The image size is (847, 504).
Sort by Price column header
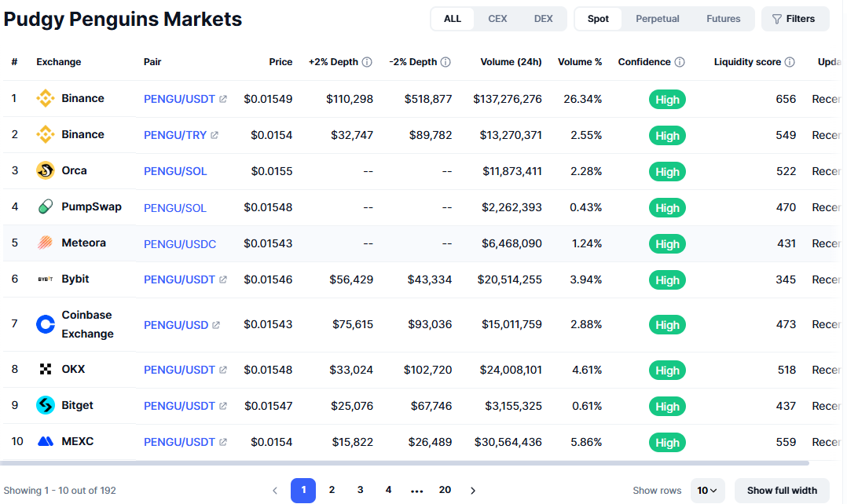click(281, 62)
